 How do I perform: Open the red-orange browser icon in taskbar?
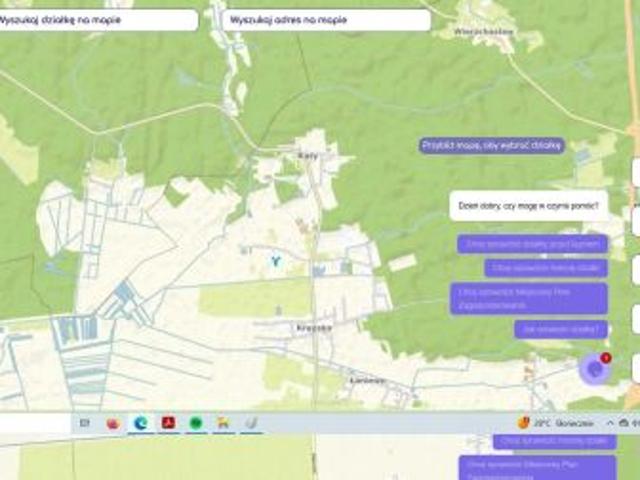coord(113,423)
